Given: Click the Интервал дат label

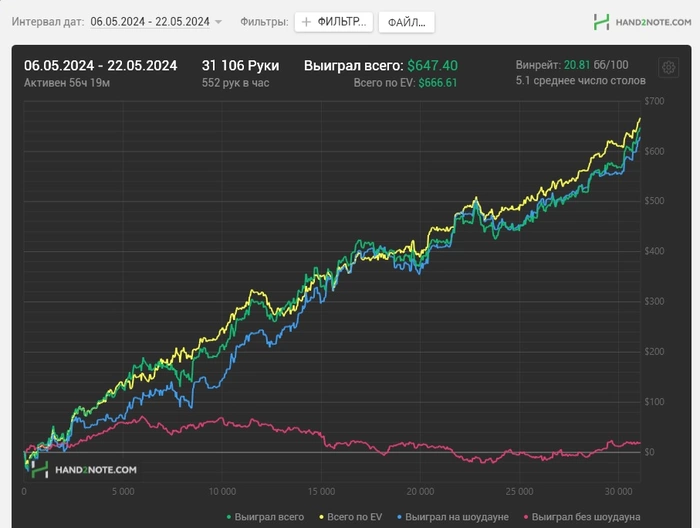Looking at the screenshot, I should click(48, 22).
